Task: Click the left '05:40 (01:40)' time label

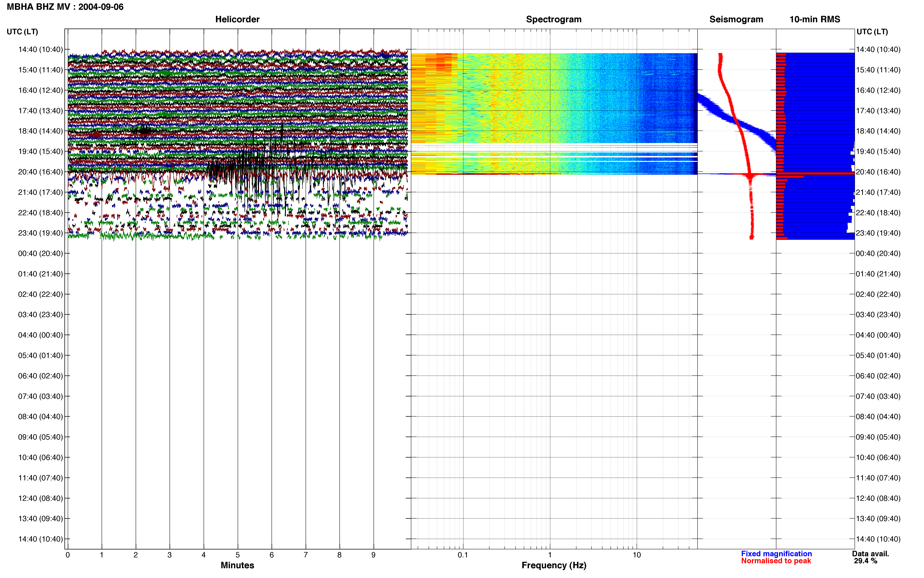Action: coord(41,356)
